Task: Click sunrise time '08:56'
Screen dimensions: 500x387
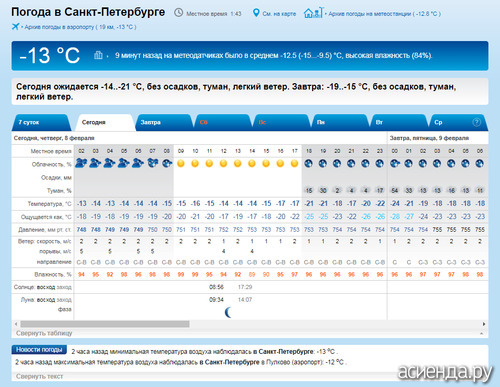Action: pos(216,287)
